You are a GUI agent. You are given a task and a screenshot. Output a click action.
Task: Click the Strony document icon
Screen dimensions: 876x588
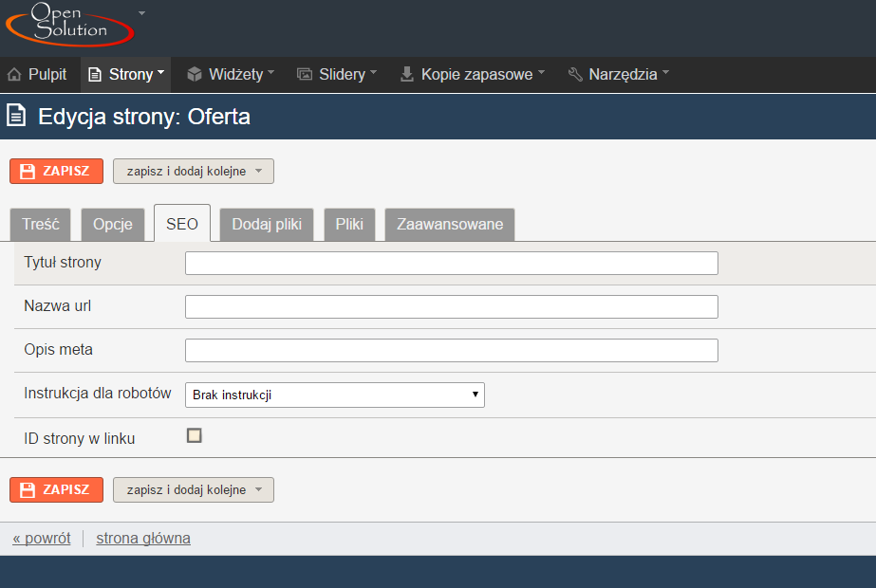tap(95, 74)
